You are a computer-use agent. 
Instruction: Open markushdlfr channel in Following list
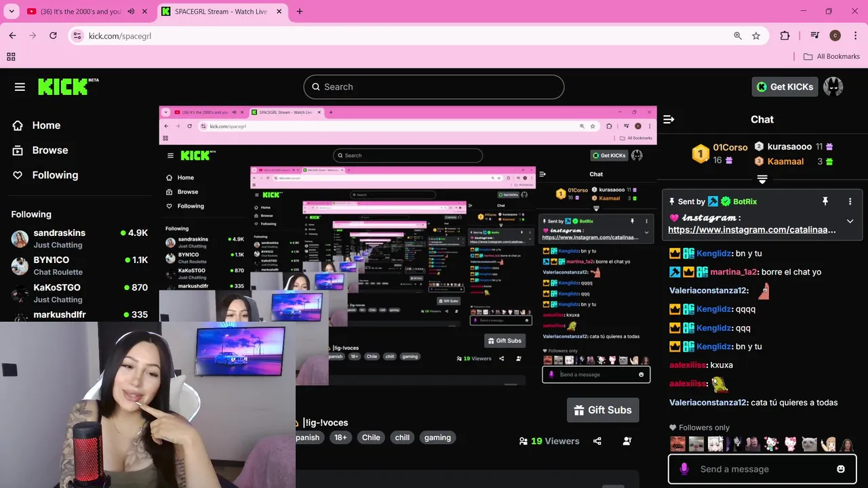tap(79, 315)
